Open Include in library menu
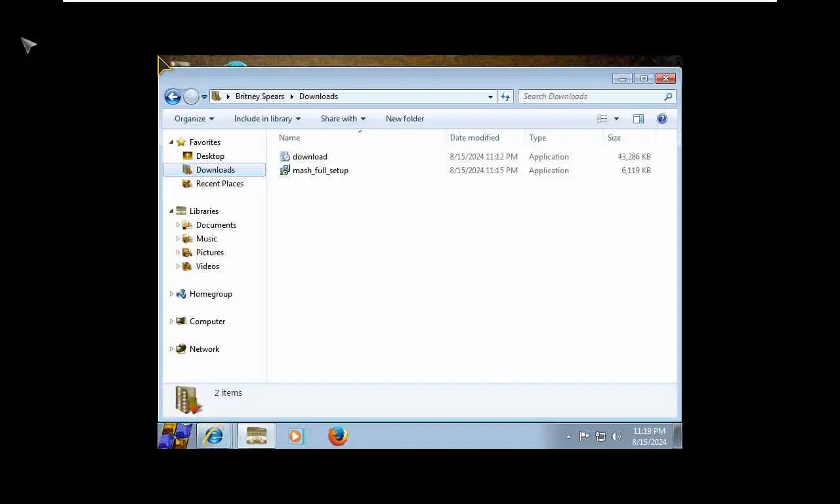 pos(267,119)
